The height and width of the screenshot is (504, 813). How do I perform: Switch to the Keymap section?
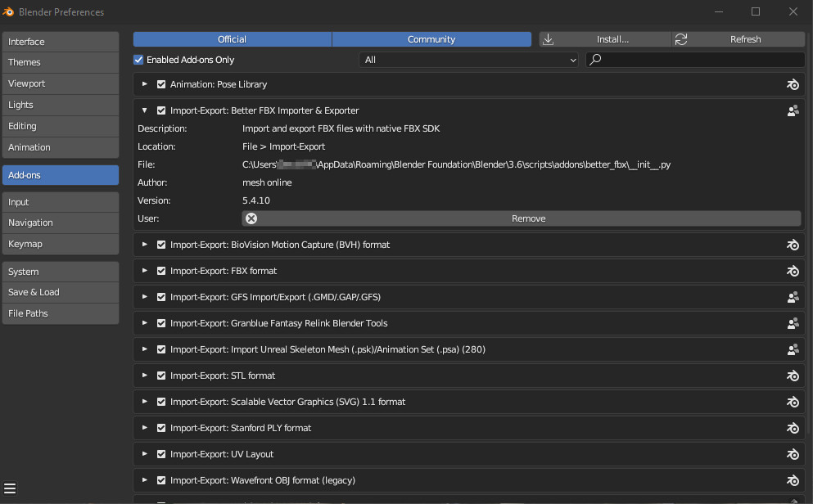coord(61,244)
